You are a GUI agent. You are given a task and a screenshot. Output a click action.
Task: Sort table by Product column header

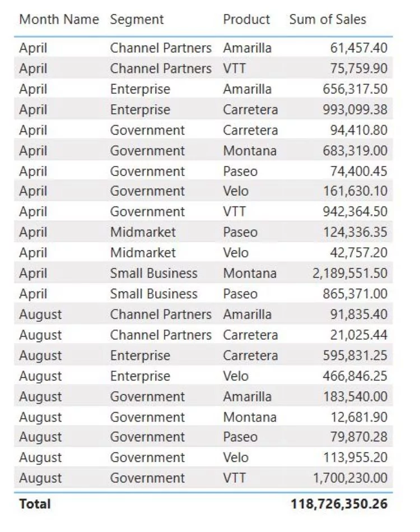pos(246,20)
